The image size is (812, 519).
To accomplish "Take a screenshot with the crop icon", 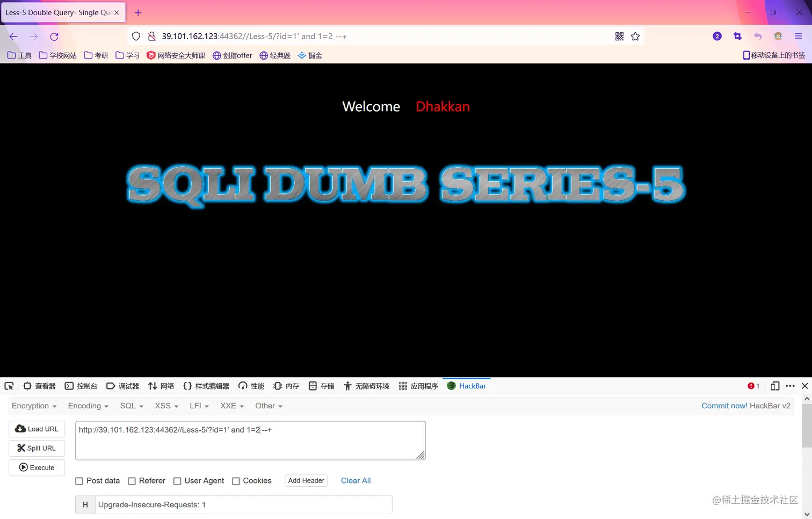I will [737, 37].
